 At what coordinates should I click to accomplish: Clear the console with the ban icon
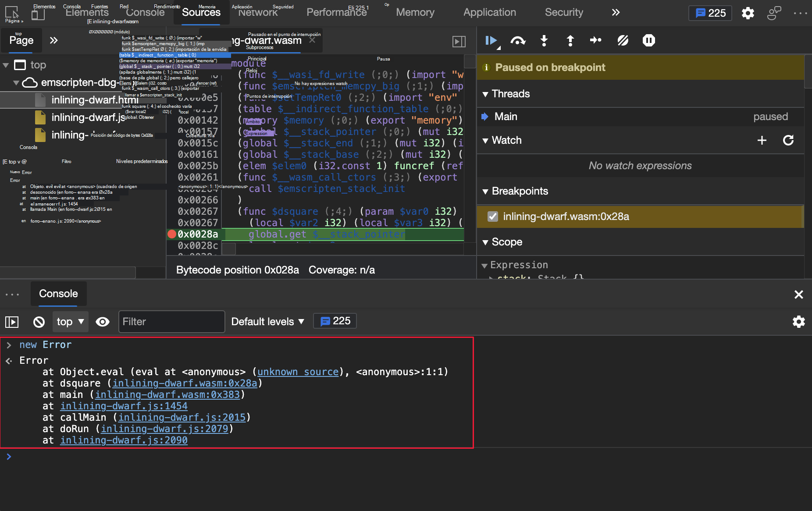39,322
